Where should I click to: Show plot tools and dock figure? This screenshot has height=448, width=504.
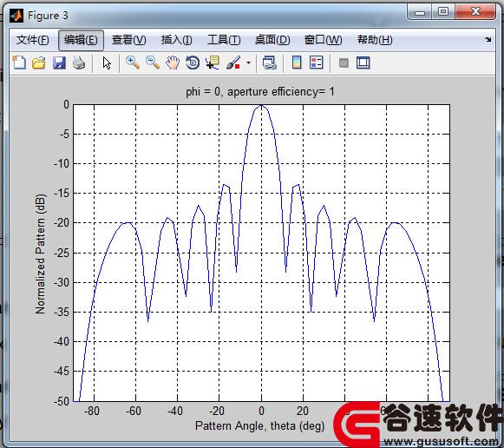pos(363,63)
